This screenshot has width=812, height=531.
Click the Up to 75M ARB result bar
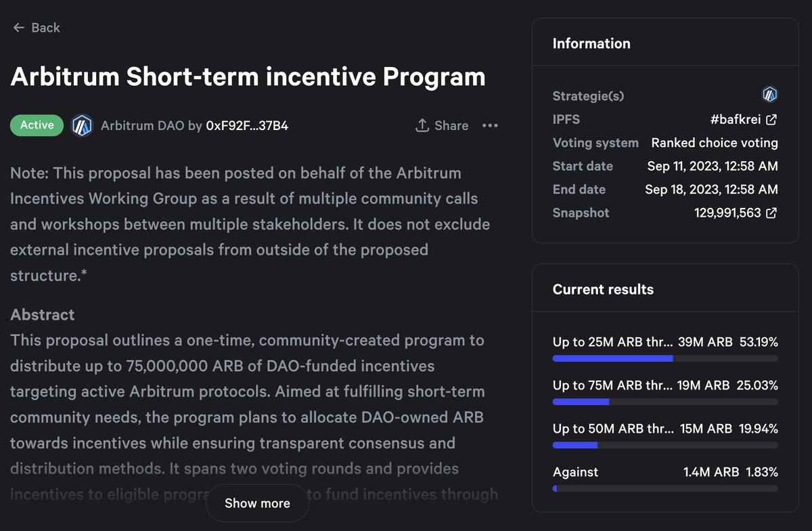point(665,402)
